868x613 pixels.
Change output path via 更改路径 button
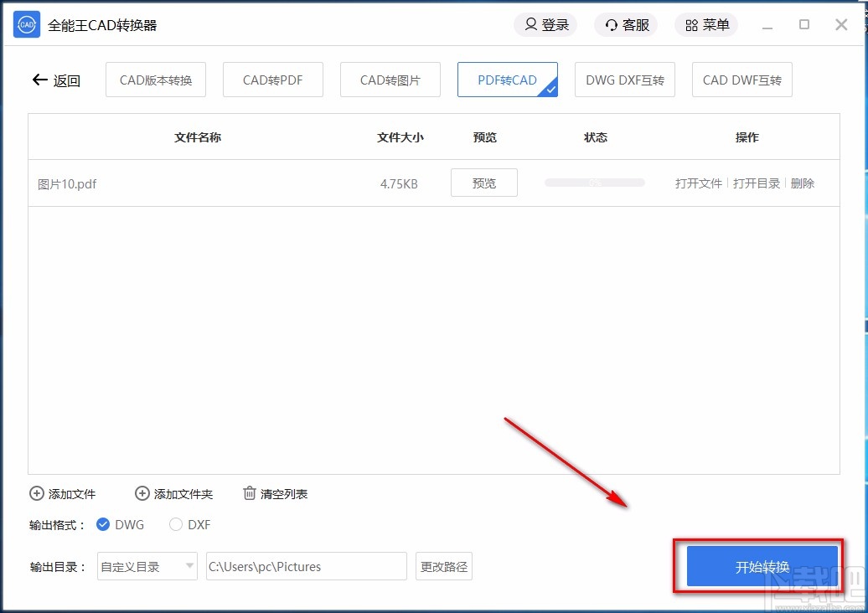[443, 566]
